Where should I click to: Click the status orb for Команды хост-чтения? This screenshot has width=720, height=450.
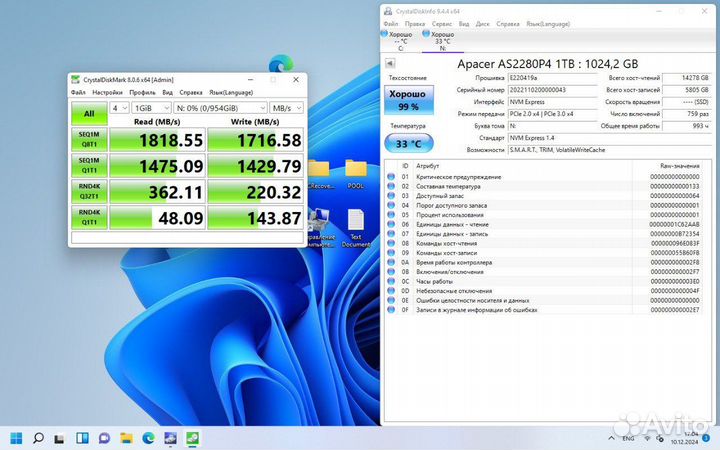coord(391,243)
